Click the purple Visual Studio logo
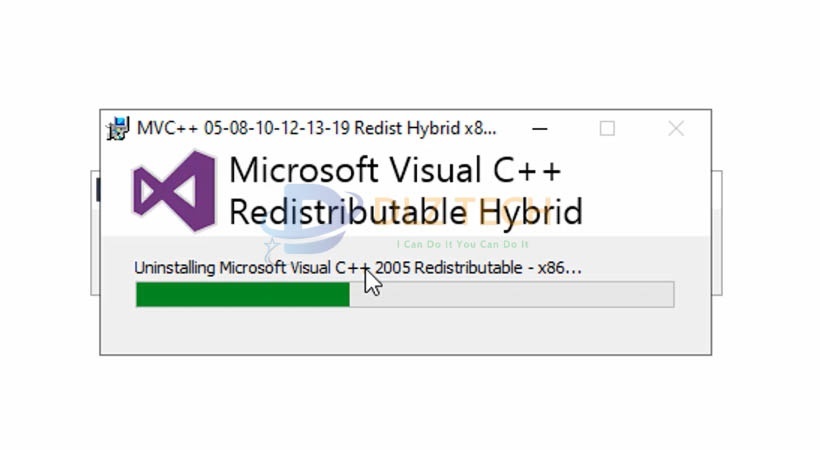Image resolution: width=820 pixels, height=450 pixels. (x=174, y=190)
